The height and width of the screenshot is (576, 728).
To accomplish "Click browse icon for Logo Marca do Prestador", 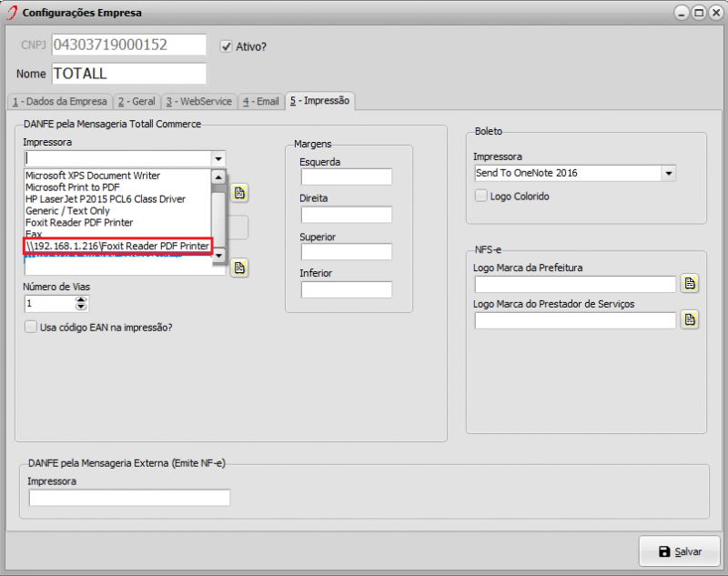I will tap(690, 319).
